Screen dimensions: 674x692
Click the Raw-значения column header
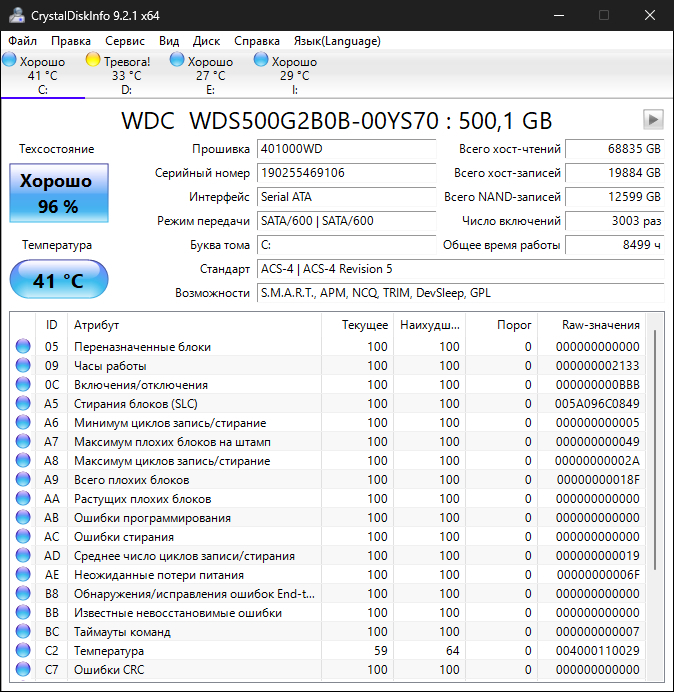[x=601, y=325]
